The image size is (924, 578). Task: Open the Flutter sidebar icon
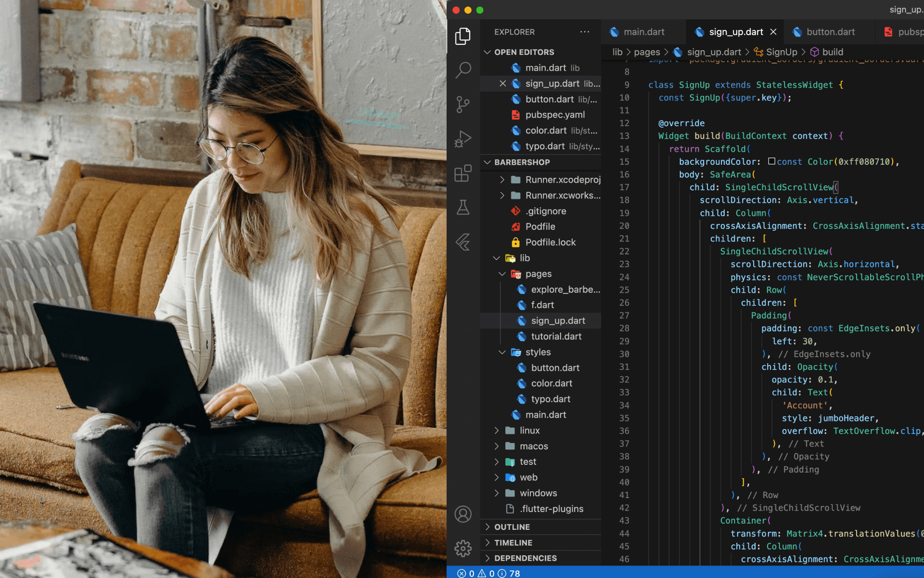[463, 242]
